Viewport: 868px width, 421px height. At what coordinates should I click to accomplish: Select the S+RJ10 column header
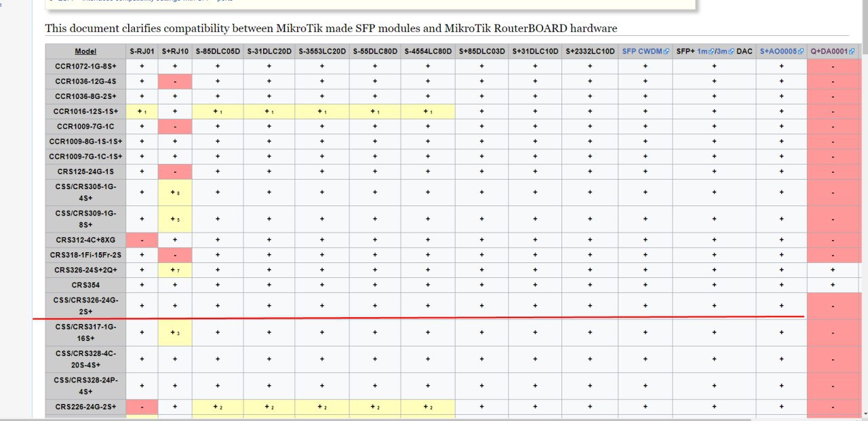click(175, 52)
